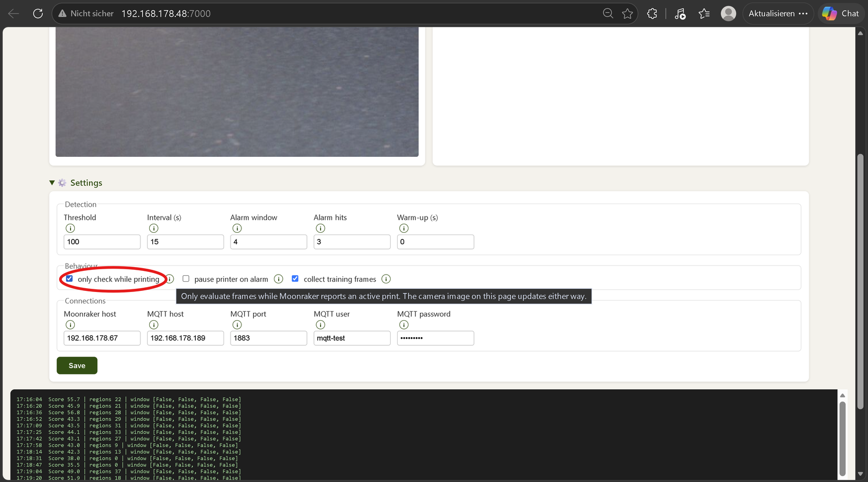The height and width of the screenshot is (482, 868).
Task: Disable collect training frames checkbox
Action: (x=295, y=278)
